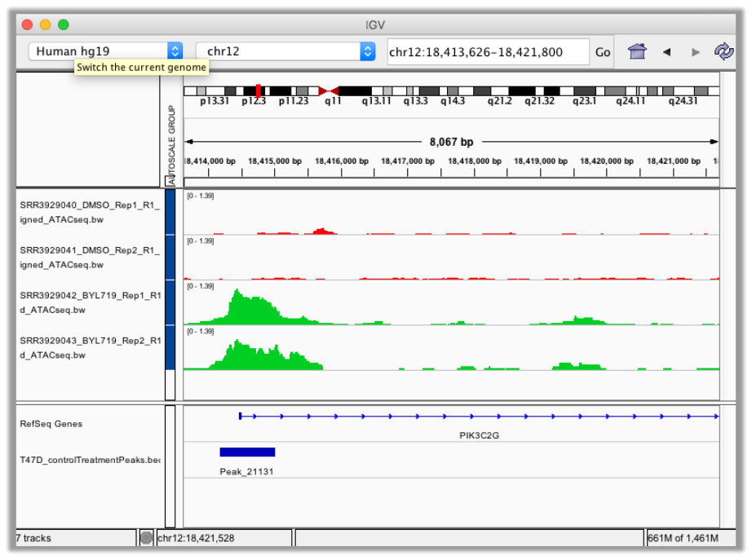The image size is (752, 560).
Task: Click the q21.2 band on chromosome ideogram
Action: (498, 90)
